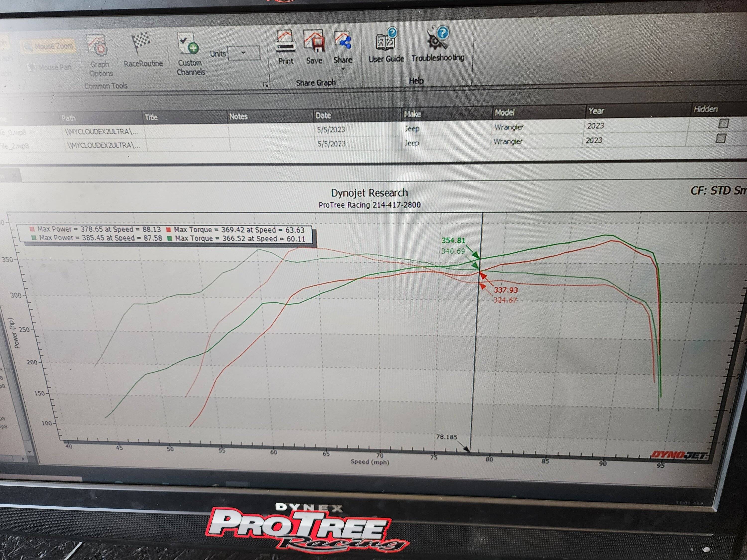747x560 pixels.
Task: Click the Power (hp) axis label
Action: [x=15, y=333]
